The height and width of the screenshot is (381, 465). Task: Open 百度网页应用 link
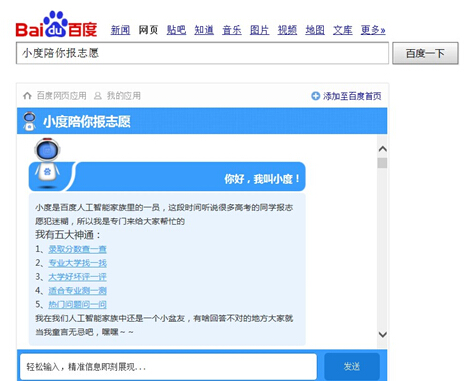point(62,96)
